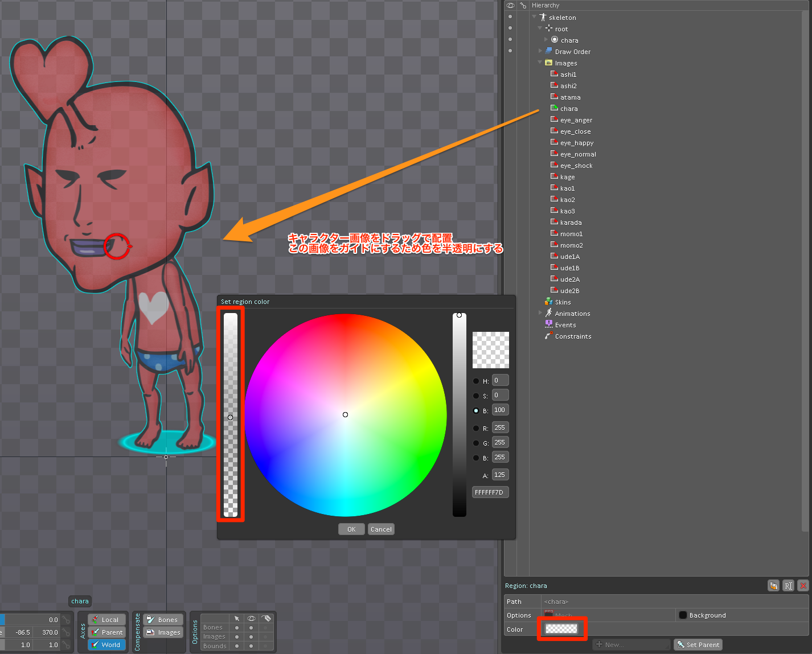
Task: Open the New... dropdown button
Action: coord(631,644)
